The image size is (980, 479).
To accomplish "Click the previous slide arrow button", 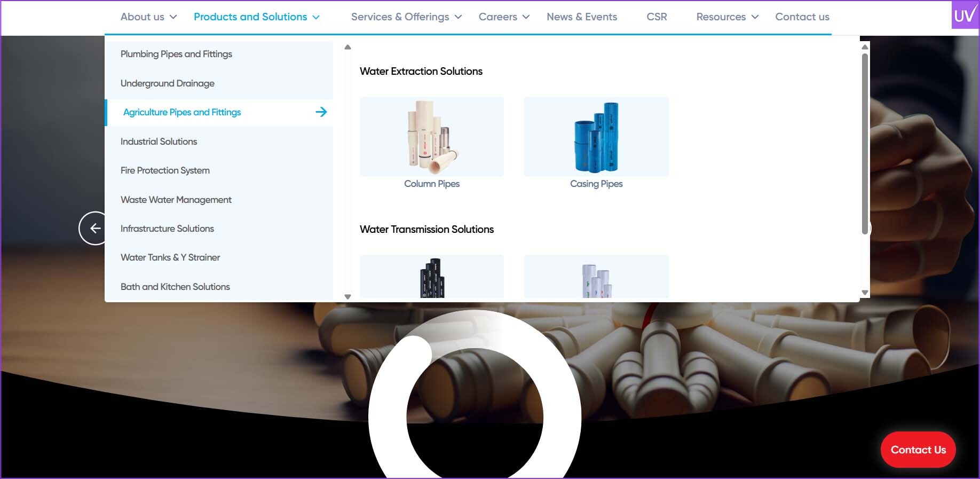I will (94, 229).
